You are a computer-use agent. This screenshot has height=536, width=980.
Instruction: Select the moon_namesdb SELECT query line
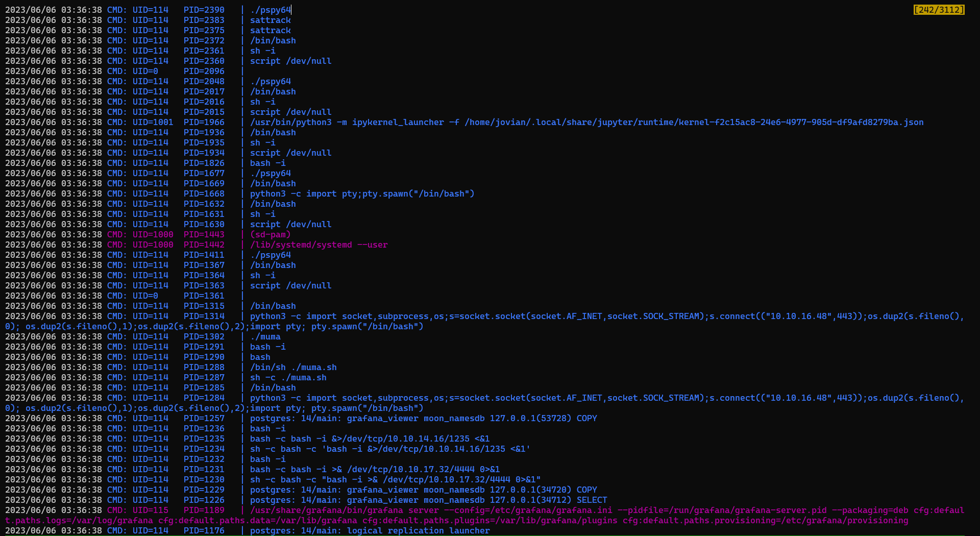[428, 500]
